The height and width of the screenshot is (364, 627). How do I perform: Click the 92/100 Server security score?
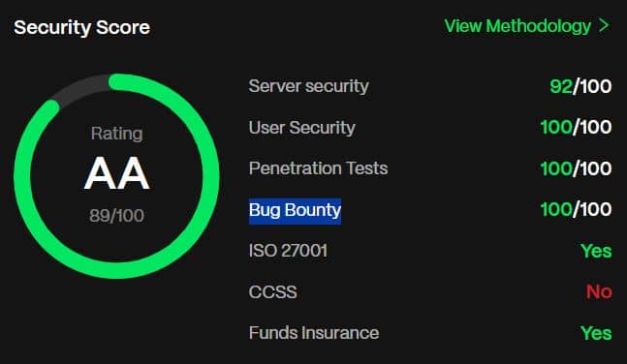(x=580, y=86)
